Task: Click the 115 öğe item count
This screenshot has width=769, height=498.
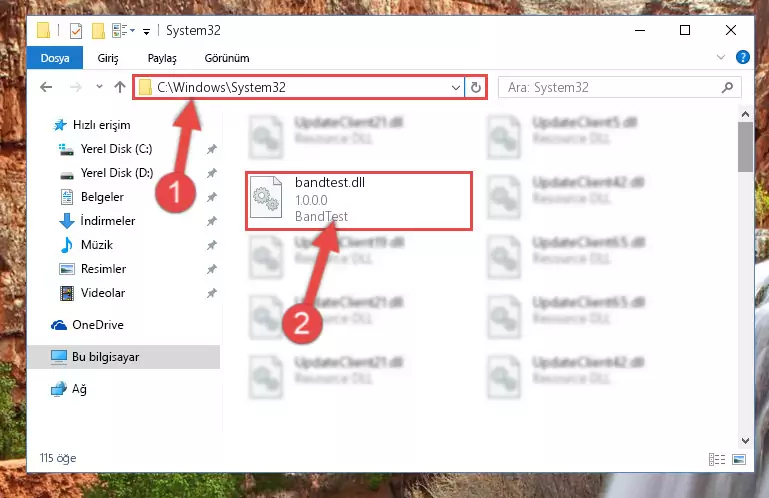Action: tap(58, 458)
